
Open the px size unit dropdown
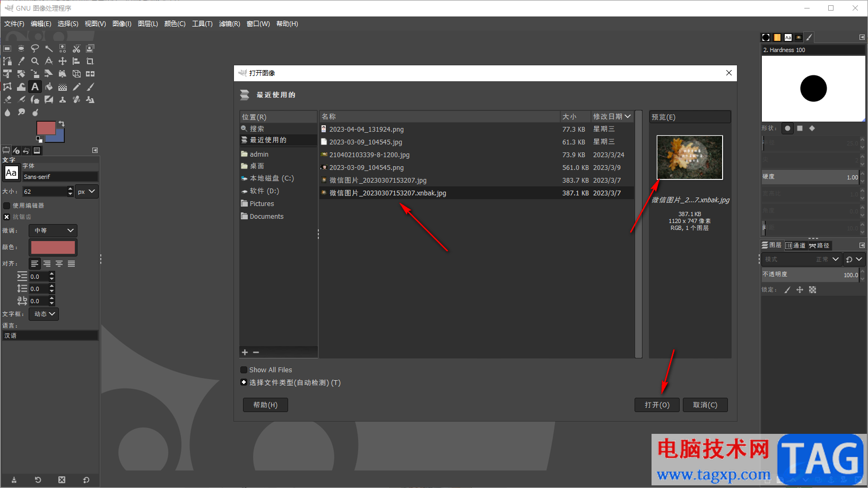pyautogui.click(x=86, y=191)
